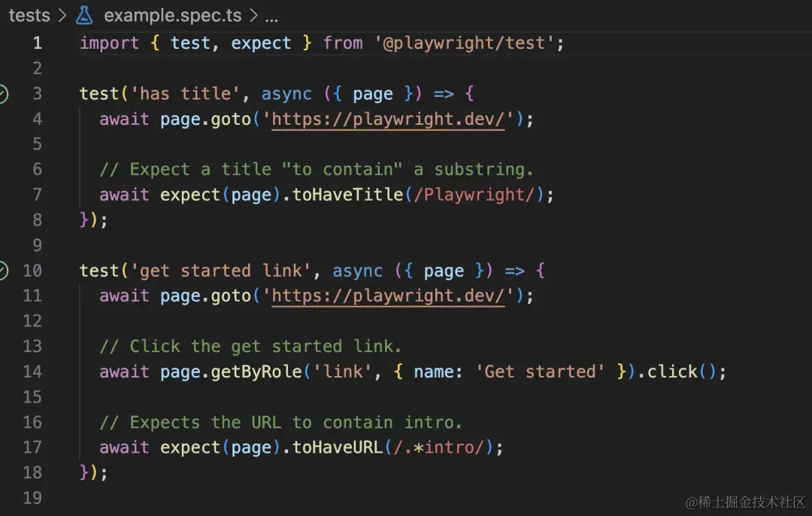Screen dimensions: 812x516
Task: Click the 'name:' property on line 14
Action: pos(438,372)
